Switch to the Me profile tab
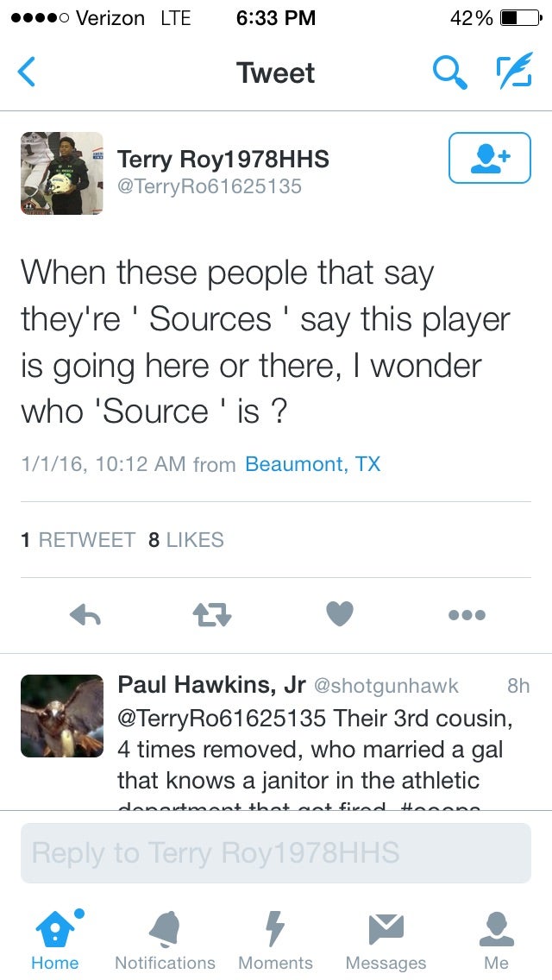552x980 pixels. click(x=496, y=939)
